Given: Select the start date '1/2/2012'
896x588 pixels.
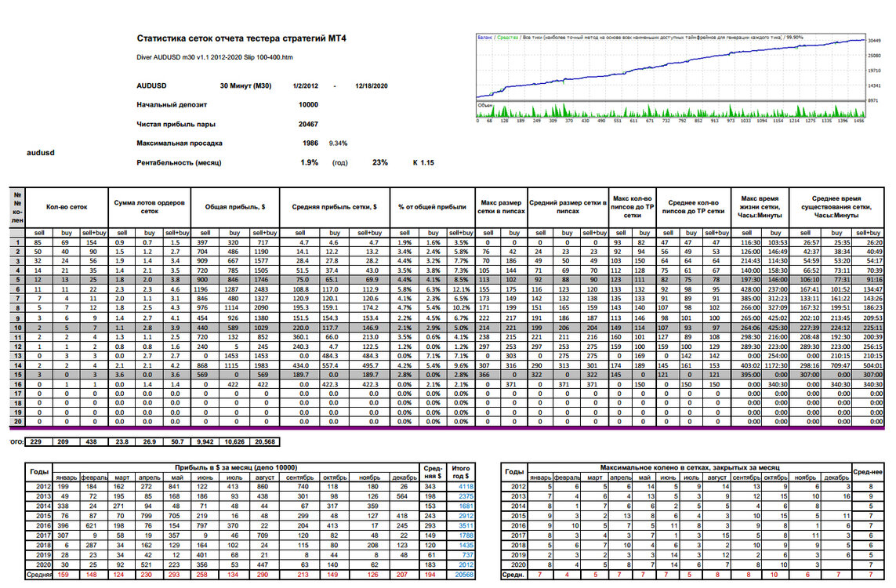Looking at the screenshot, I should 305,85.
